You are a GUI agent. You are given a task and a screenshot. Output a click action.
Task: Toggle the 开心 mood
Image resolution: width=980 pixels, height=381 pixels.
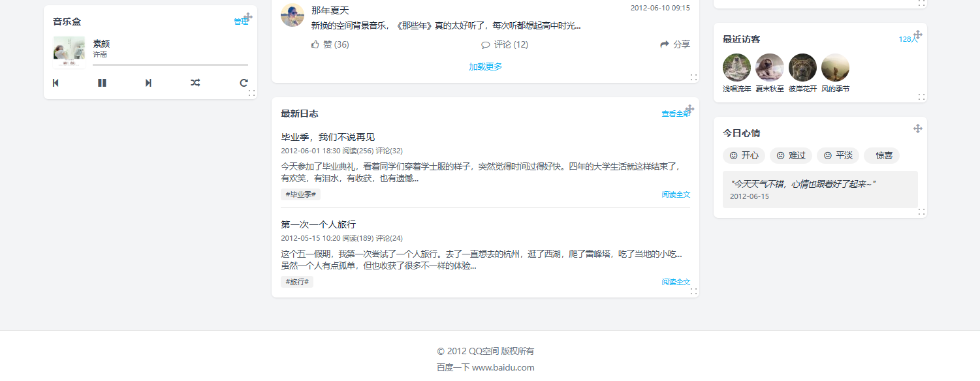point(744,155)
